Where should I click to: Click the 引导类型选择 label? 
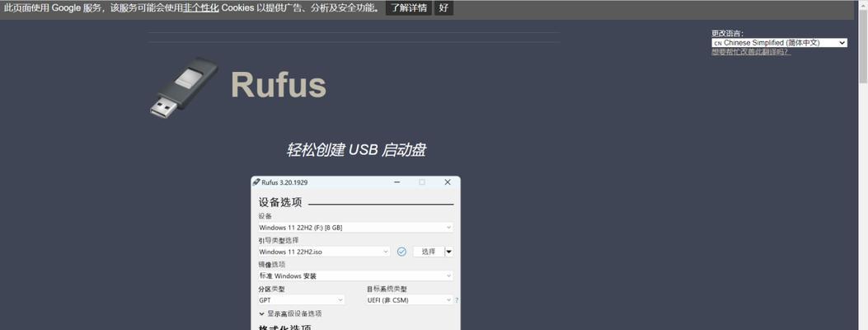279,240
